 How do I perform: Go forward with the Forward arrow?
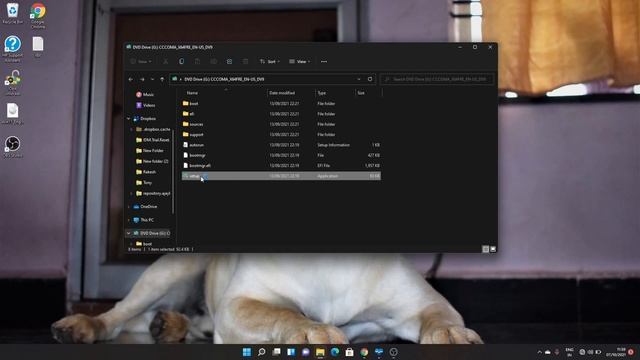[142, 79]
